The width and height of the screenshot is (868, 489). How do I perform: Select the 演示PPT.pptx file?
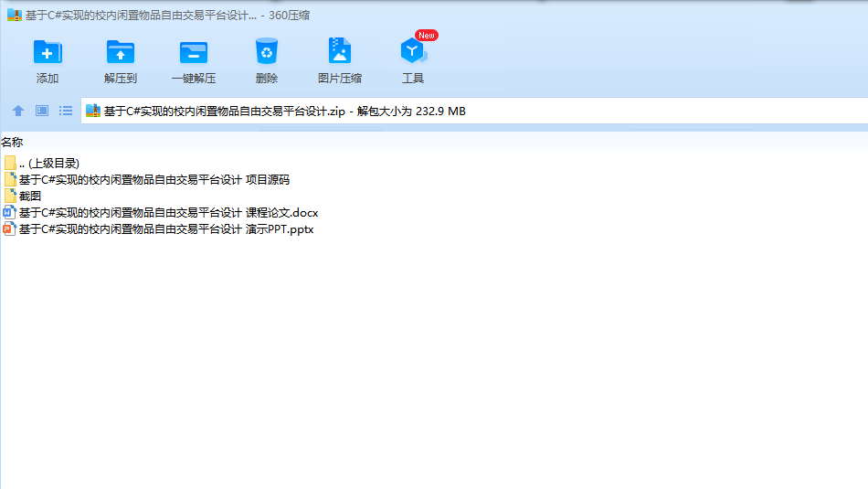coord(159,229)
